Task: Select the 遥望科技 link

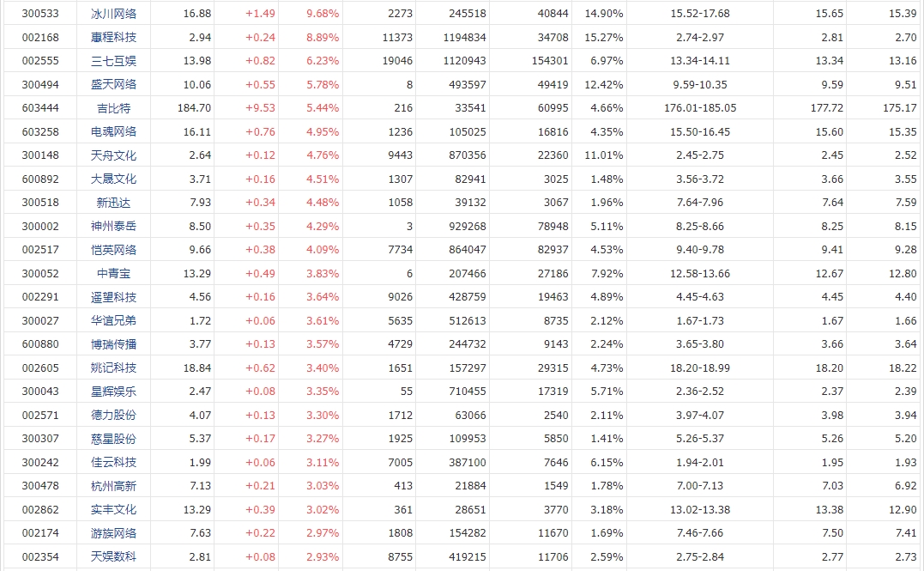Action: click(113, 297)
